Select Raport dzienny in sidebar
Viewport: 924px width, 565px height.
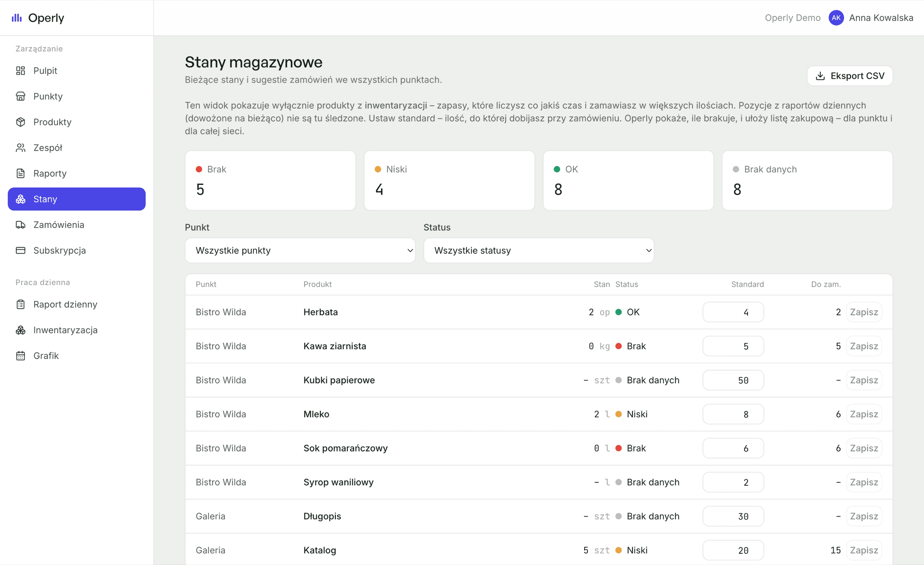[x=77, y=304]
